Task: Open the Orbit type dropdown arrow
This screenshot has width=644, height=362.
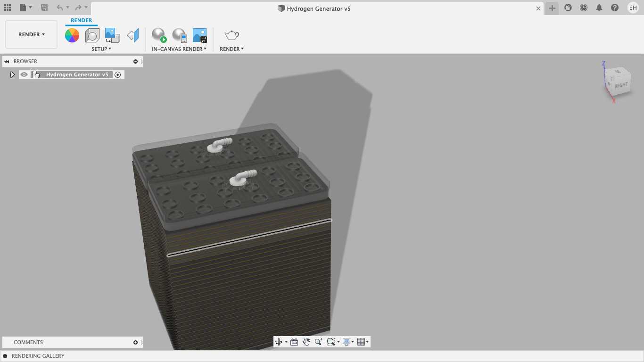Action: (x=286, y=342)
